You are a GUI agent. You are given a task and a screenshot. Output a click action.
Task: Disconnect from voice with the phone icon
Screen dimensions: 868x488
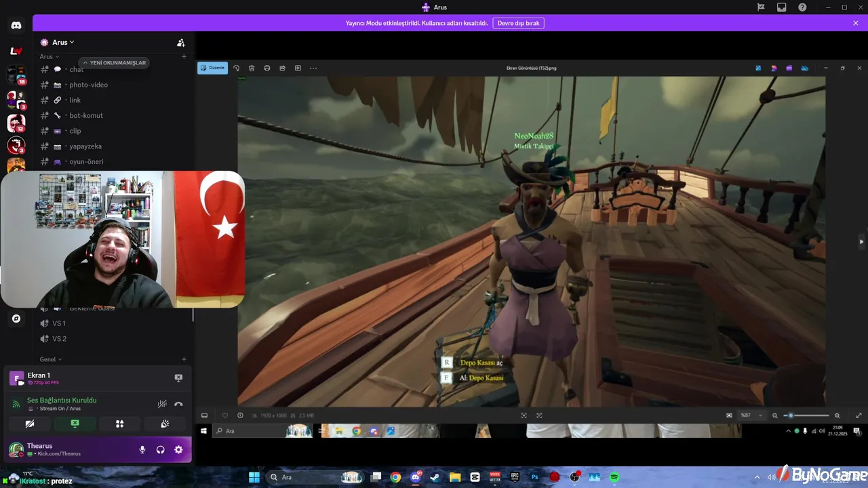[x=178, y=404]
